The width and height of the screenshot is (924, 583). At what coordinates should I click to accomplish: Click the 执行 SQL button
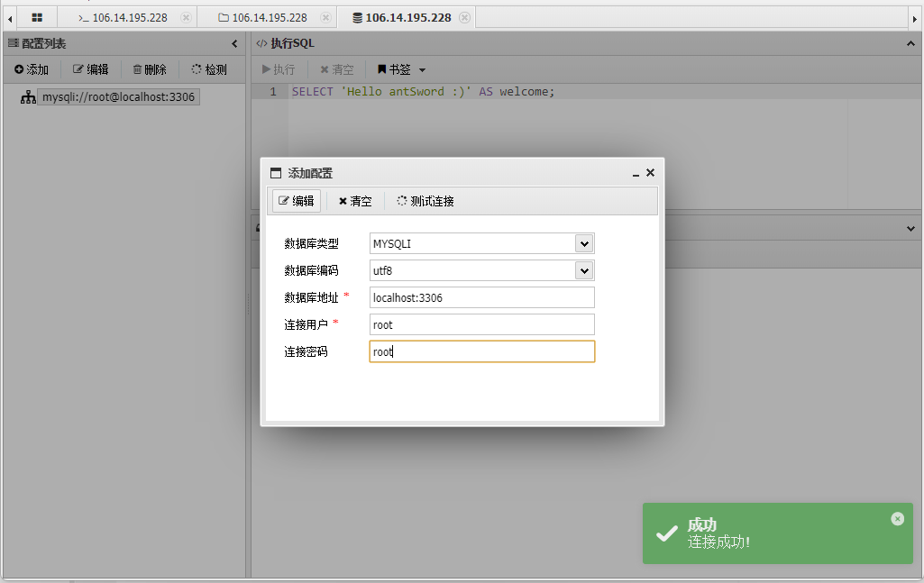coord(279,69)
